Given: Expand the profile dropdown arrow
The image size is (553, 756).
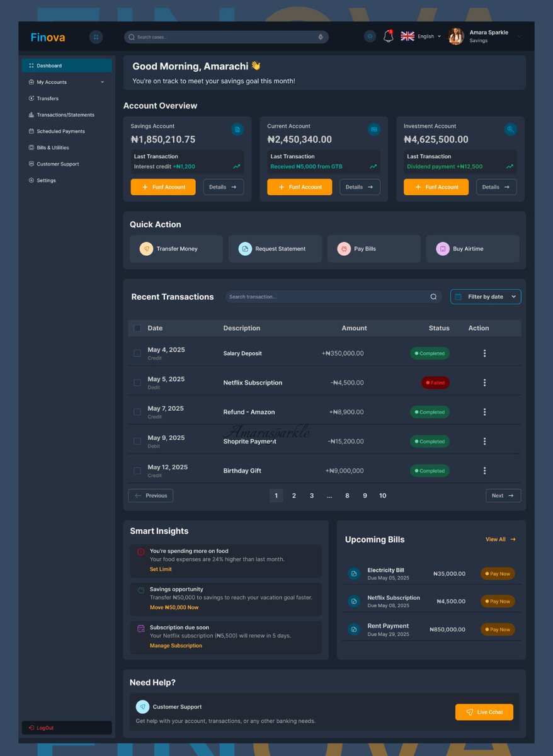Looking at the screenshot, I should [520, 37].
